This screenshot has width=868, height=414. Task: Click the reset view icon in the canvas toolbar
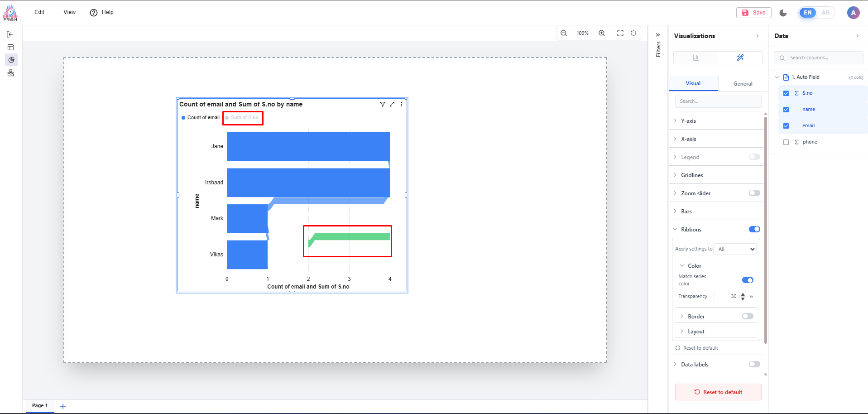pos(633,33)
